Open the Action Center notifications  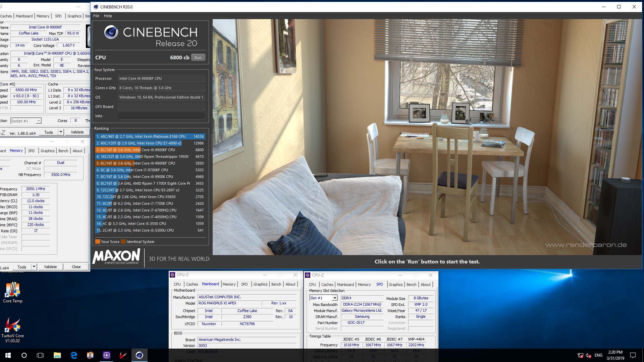click(633, 355)
